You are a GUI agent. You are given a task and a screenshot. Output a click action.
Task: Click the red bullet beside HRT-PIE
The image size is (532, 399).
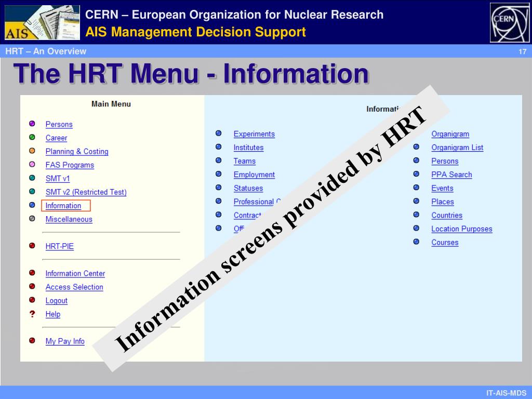click(32, 246)
